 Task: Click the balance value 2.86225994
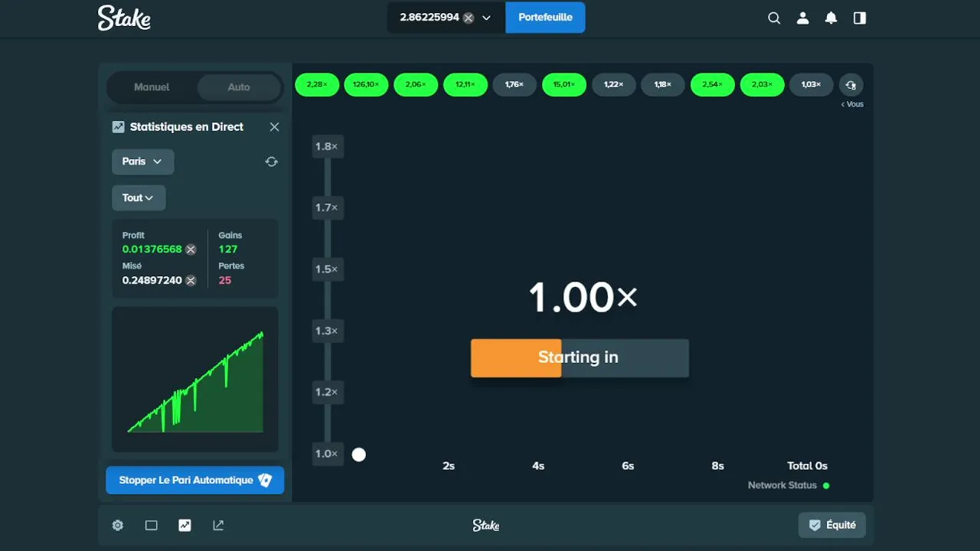430,18
